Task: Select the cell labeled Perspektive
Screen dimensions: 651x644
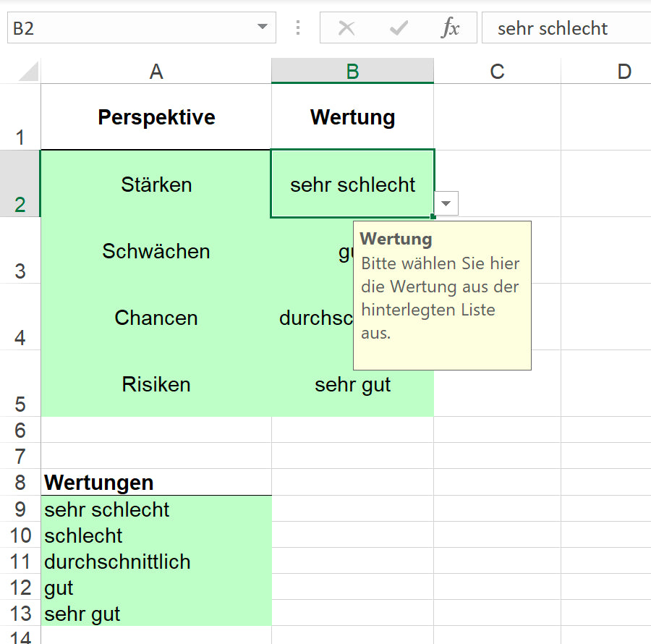Action: 156,118
